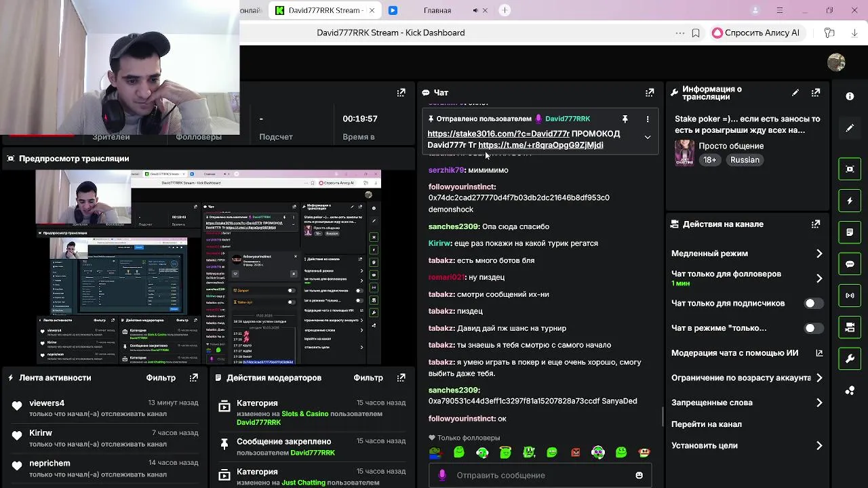This screenshot has height=488, width=868.
Task: Click the pencil icon in the right sidebar
Action: [x=850, y=128]
